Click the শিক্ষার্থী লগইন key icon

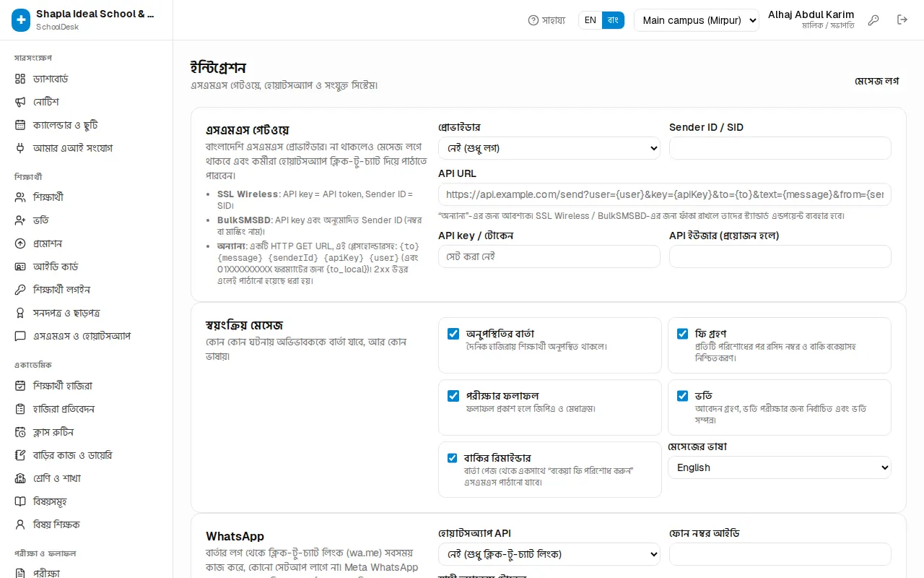coord(20,290)
